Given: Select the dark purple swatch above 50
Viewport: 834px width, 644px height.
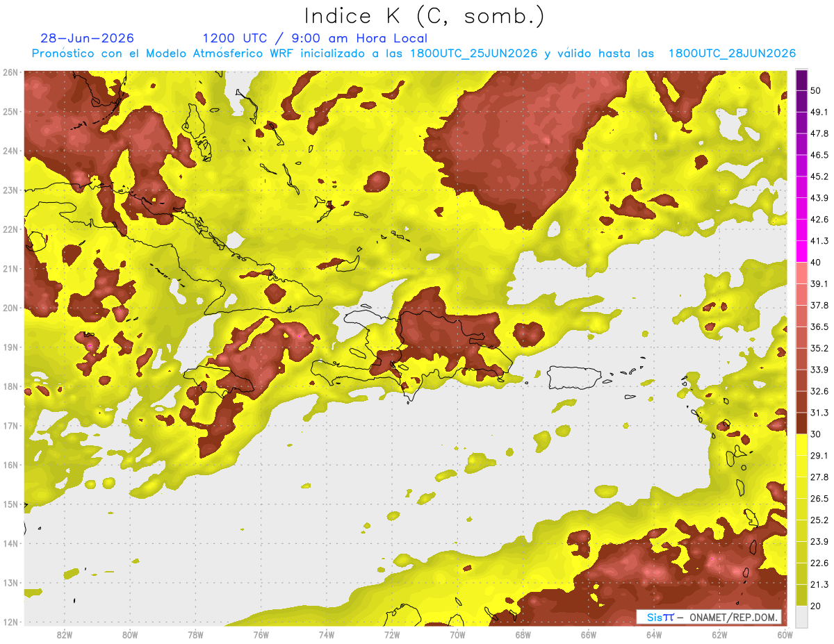Looking at the screenshot, I should (x=801, y=81).
